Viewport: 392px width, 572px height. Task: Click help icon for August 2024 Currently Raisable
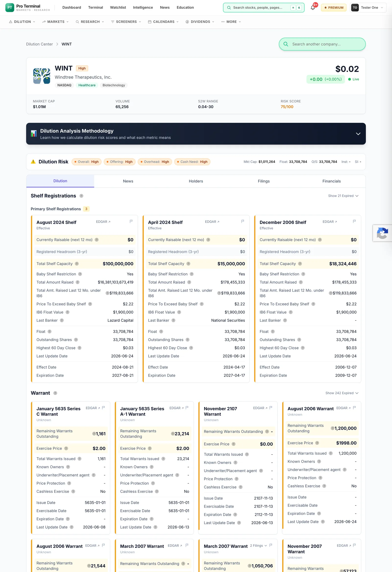click(x=97, y=240)
